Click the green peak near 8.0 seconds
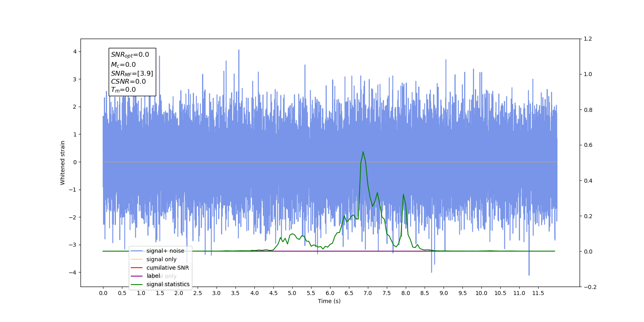 (403, 195)
